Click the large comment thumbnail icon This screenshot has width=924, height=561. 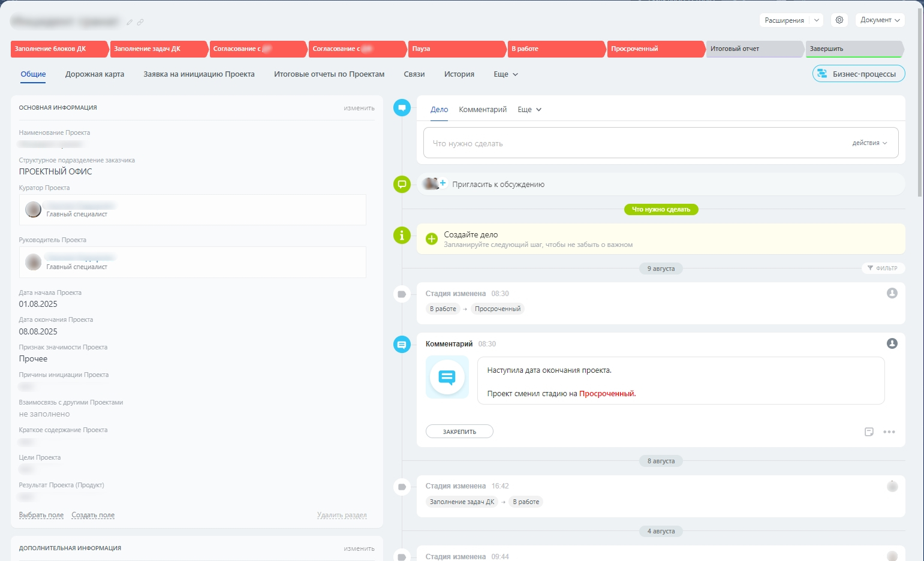(447, 377)
